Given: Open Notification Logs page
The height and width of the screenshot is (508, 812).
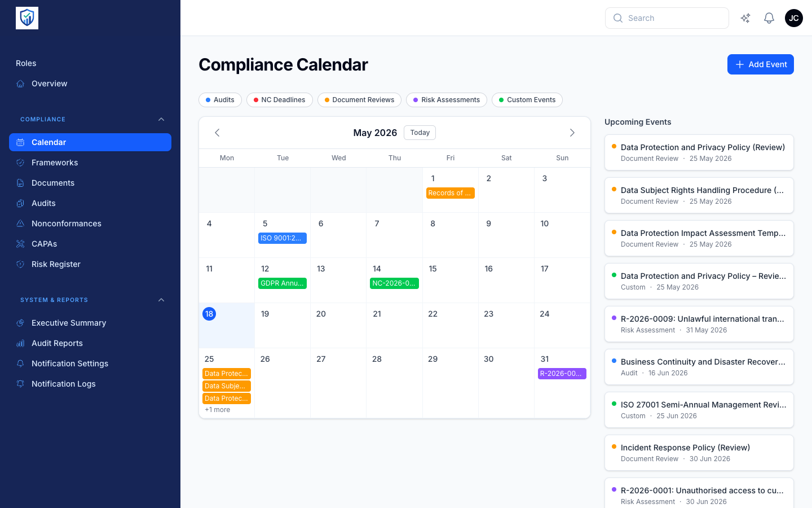Looking at the screenshot, I should click(x=90, y=384).
